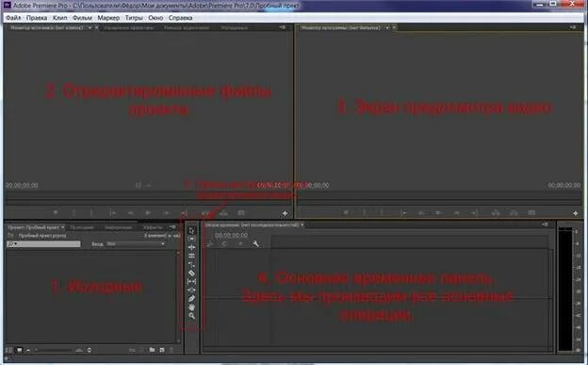The image size is (588, 365).
Task: Click project panel search field
Action: tap(43, 244)
